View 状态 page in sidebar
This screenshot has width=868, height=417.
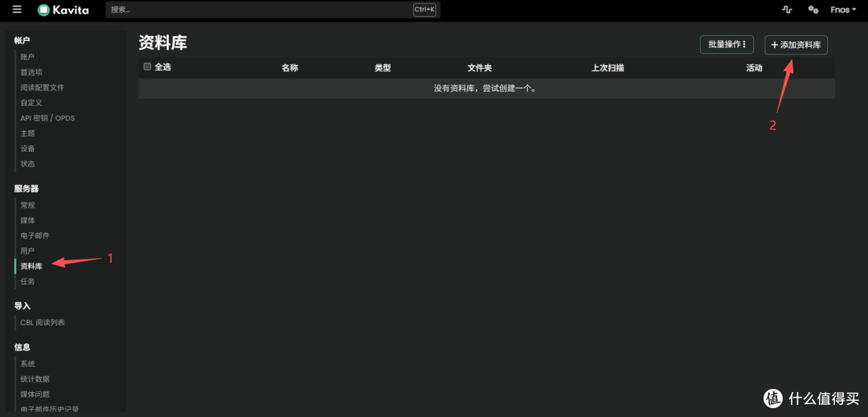point(27,164)
